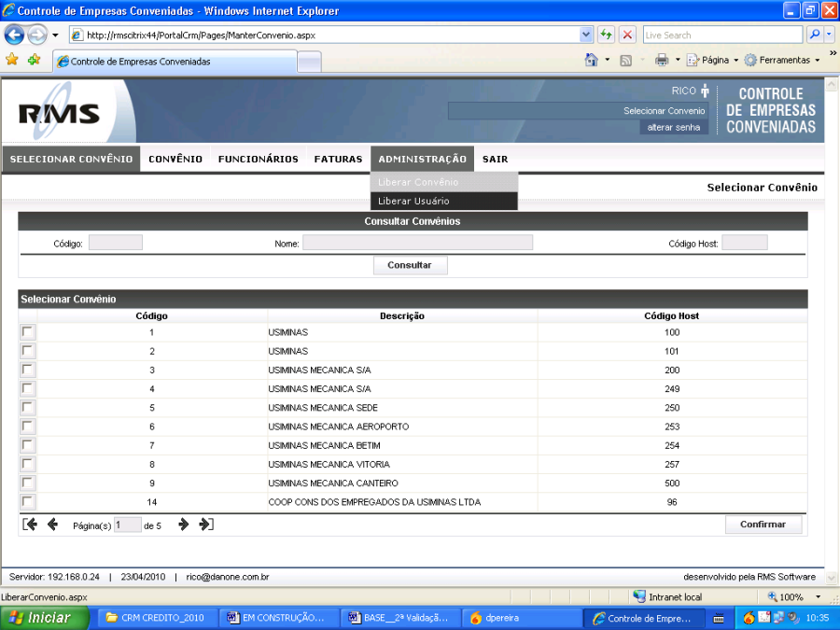
Task: Go to last page arrow icon
Action: tap(206, 525)
